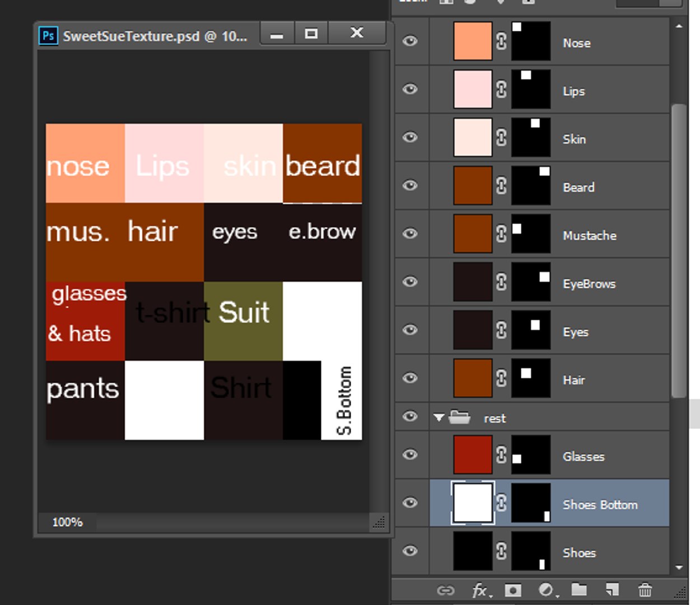Screen dimensions: 700x605
Task: Select the Shoes Bottom layer mask thumbnail
Action: (531, 502)
